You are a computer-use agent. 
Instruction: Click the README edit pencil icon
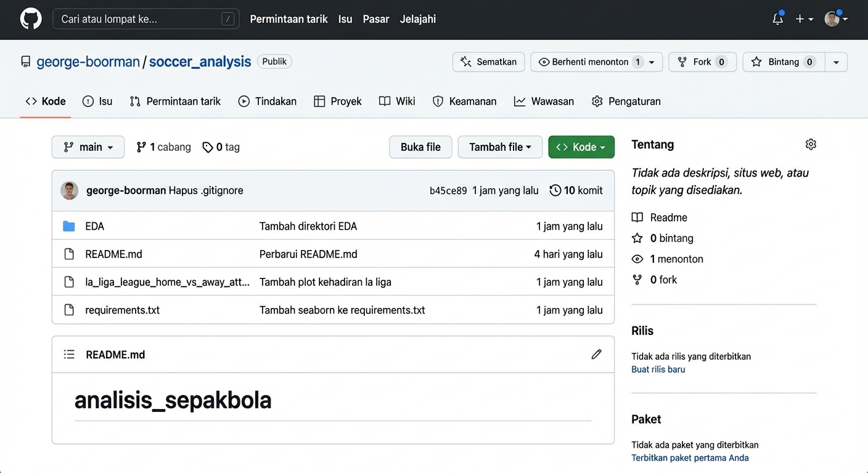[596, 354]
